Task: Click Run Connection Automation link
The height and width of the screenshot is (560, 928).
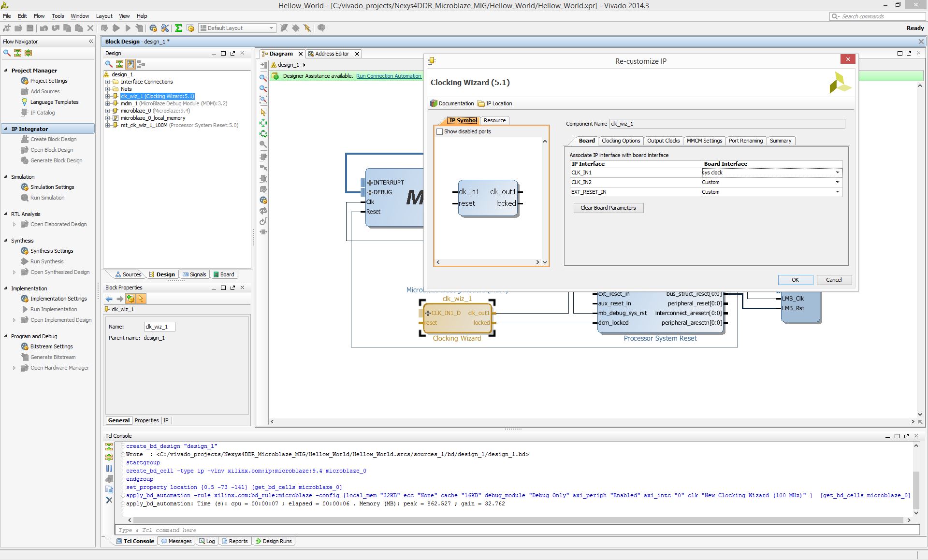Action: tap(389, 76)
